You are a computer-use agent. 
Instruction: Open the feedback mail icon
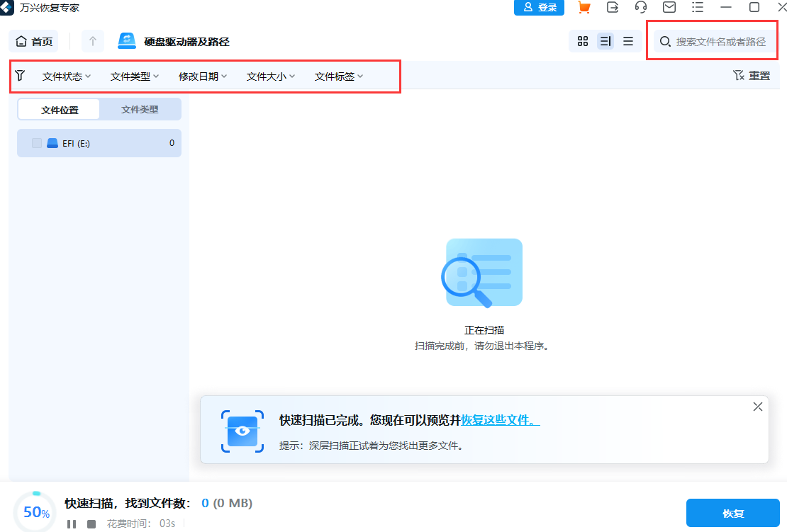coord(669,8)
